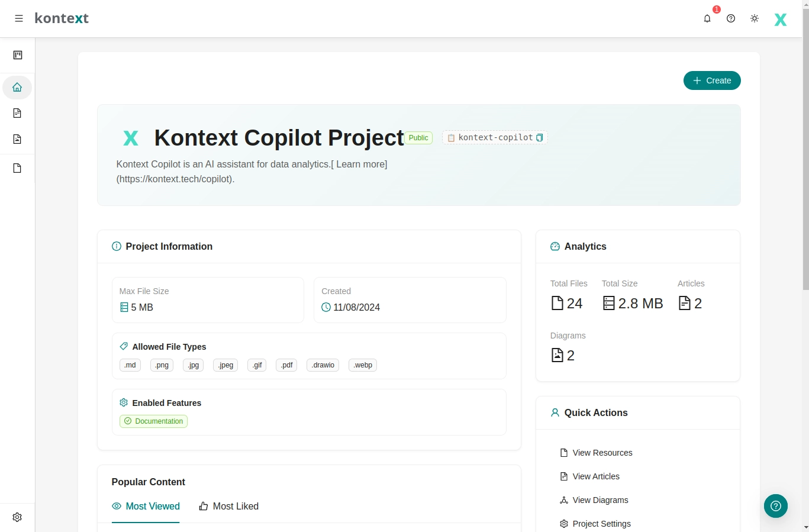Click the Enabled Features gear icon
Image resolution: width=809 pixels, height=532 pixels.
click(124, 402)
